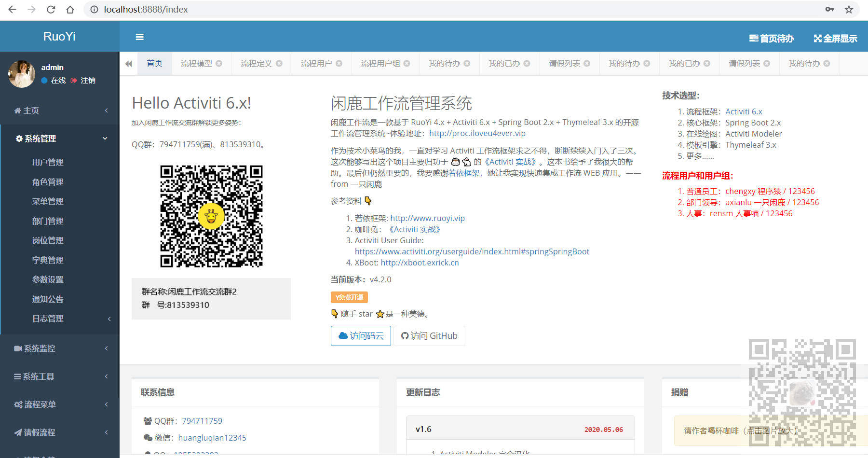Click the admin user avatar
This screenshot has width=868, height=458.
tap(22, 74)
